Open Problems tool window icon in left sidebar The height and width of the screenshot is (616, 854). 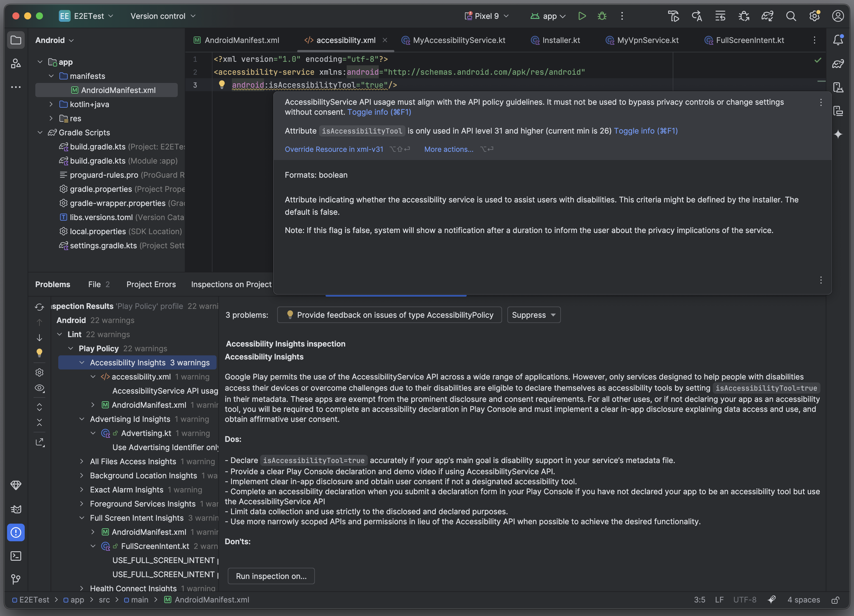(16, 532)
